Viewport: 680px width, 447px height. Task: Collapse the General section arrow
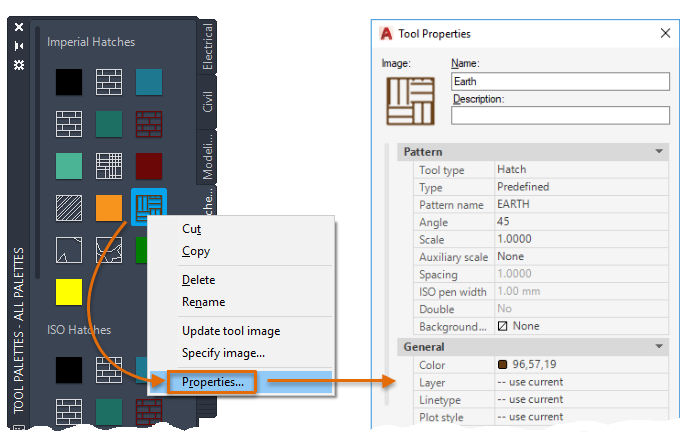pyautogui.click(x=659, y=346)
